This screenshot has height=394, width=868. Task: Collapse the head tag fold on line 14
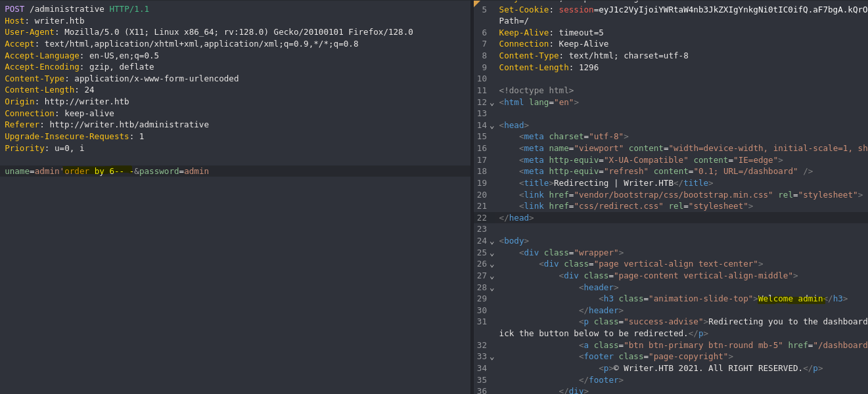click(x=491, y=126)
